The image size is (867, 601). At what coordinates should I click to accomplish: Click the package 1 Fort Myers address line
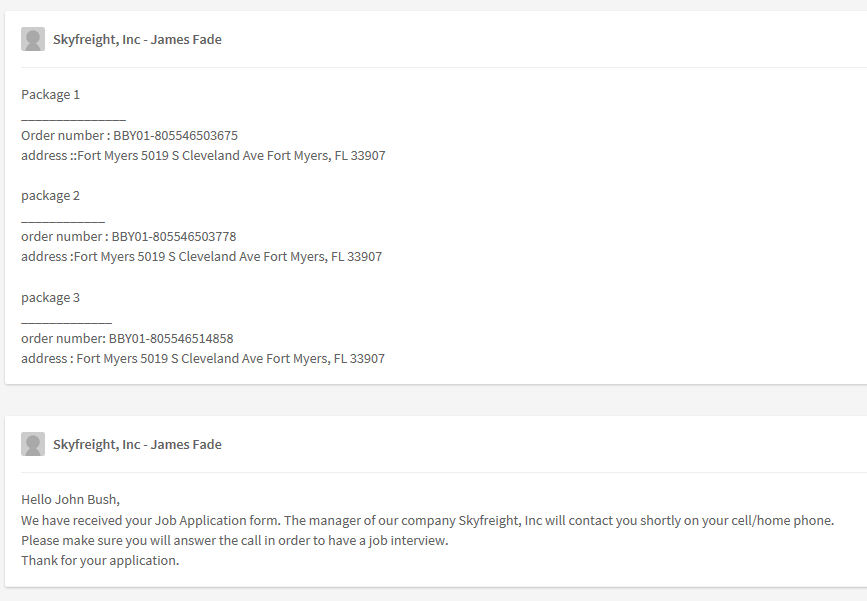(x=203, y=156)
